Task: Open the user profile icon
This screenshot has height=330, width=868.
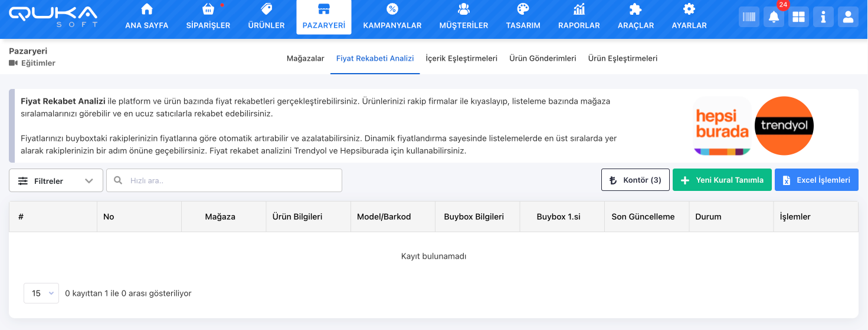Action: pos(848,17)
